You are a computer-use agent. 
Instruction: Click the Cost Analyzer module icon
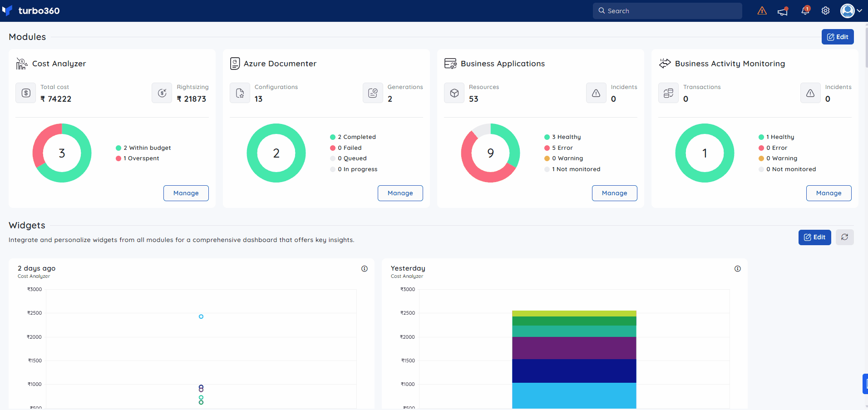[22, 64]
